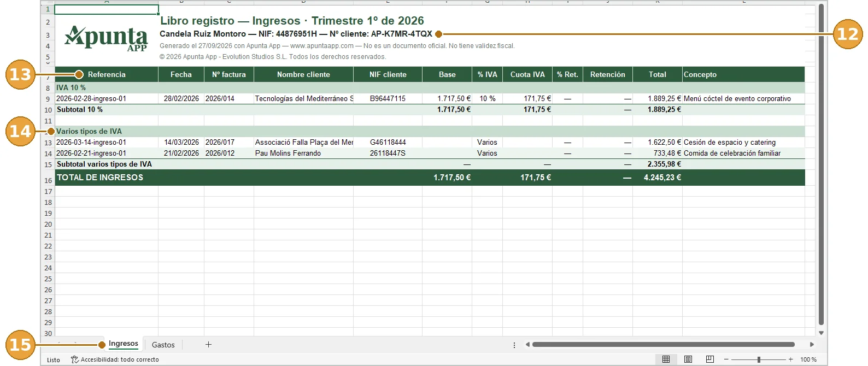Click cell '2026-02-21-ingreso-01'
This screenshot has height=366, width=868.
(x=107, y=154)
